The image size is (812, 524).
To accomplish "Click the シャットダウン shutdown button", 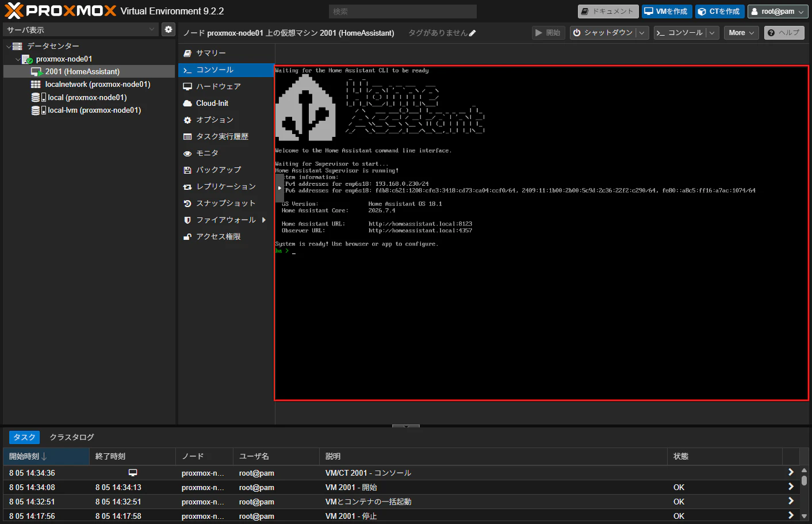I will [x=603, y=33].
